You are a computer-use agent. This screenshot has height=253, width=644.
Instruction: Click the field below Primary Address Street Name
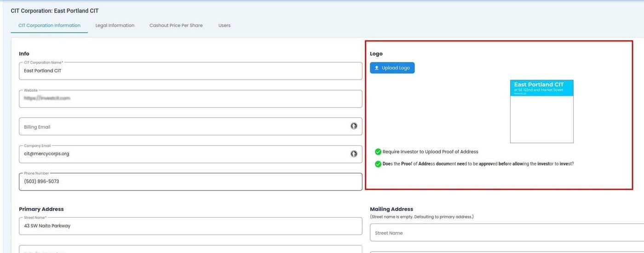(x=184, y=249)
